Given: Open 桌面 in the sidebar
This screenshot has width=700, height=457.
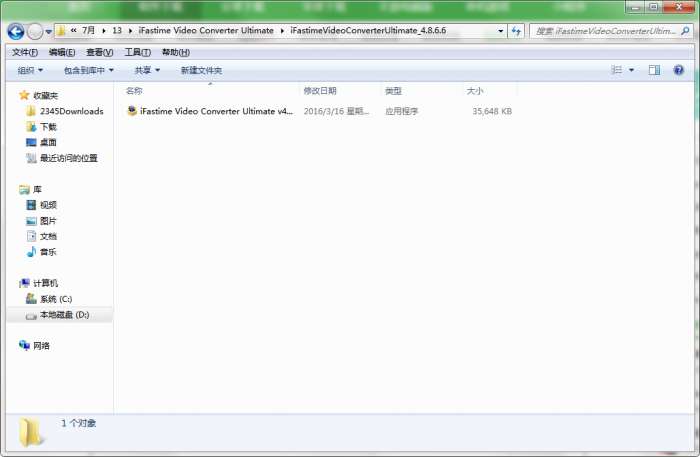Looking at the screenshot, I should 42,142.
